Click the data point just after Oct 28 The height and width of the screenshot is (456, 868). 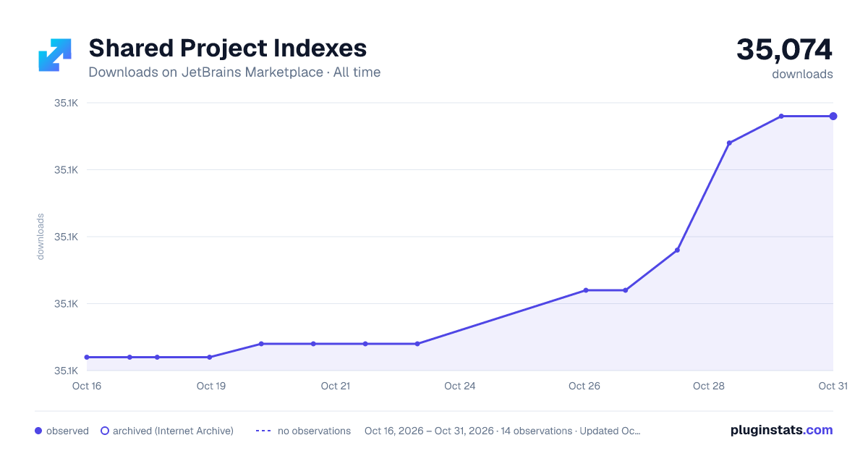[729, 143]
